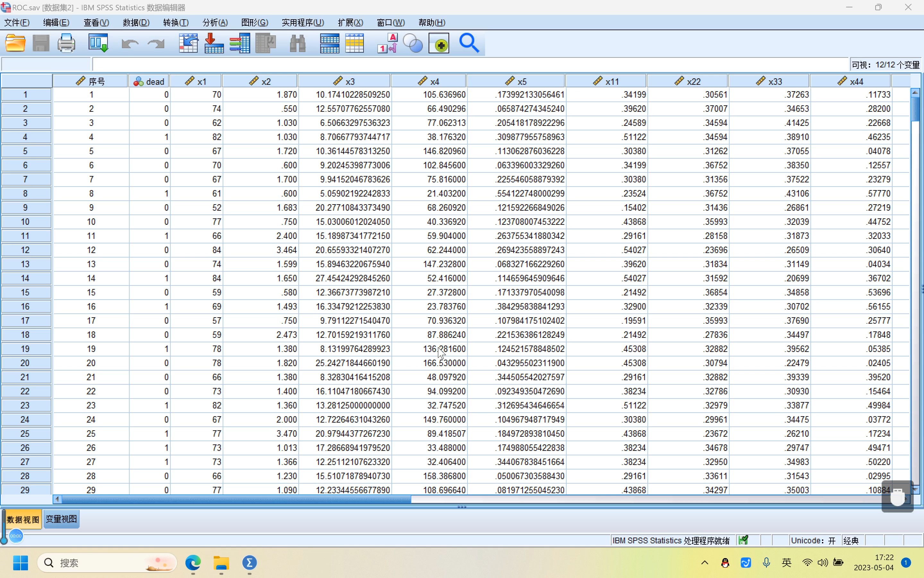Click the Redo arrow icon
Image resolution: width=924 pixels, height=578 pixels.
[x=156, y=44]
